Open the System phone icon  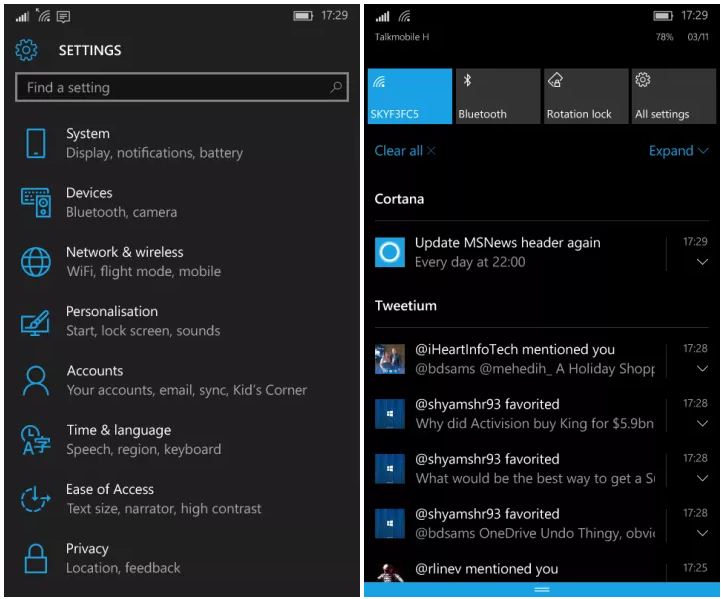coord(36,143)
